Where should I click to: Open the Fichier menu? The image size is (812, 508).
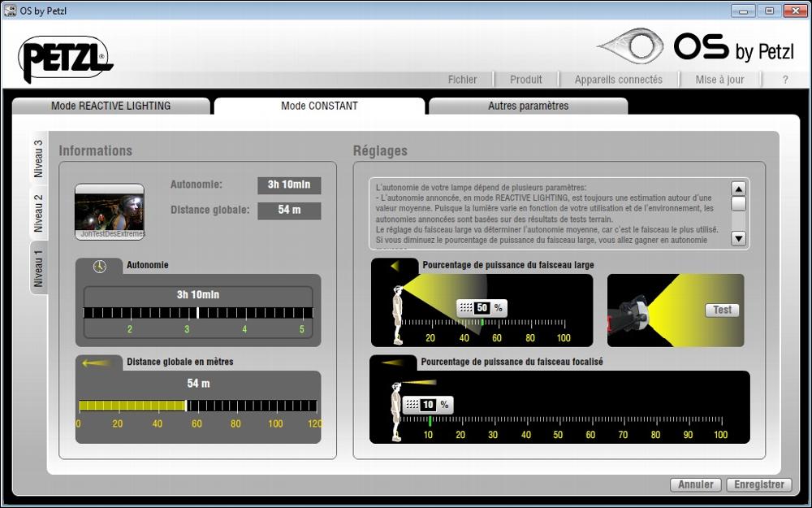tap(463, 80)
